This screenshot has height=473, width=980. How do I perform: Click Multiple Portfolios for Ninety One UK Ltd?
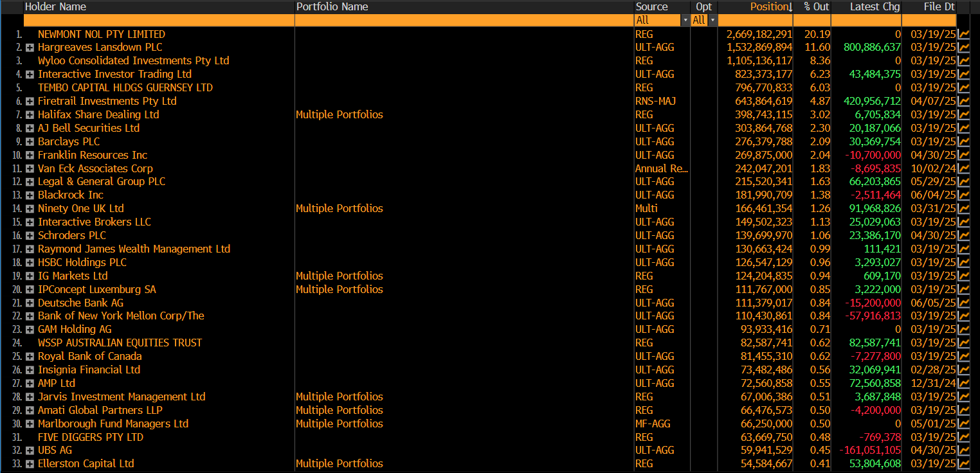[x=340, y=209]
